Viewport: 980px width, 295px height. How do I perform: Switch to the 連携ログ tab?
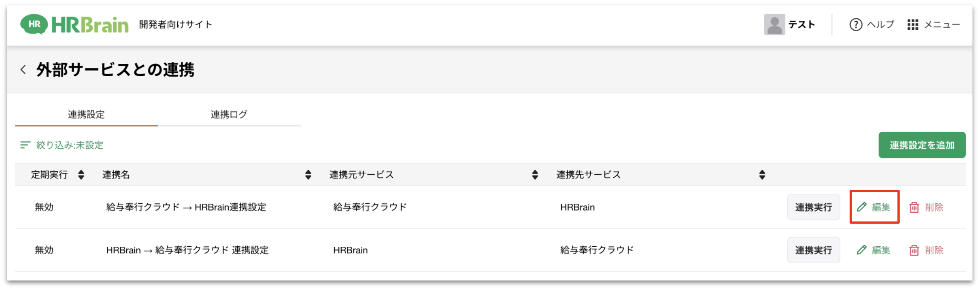point(229,115)
